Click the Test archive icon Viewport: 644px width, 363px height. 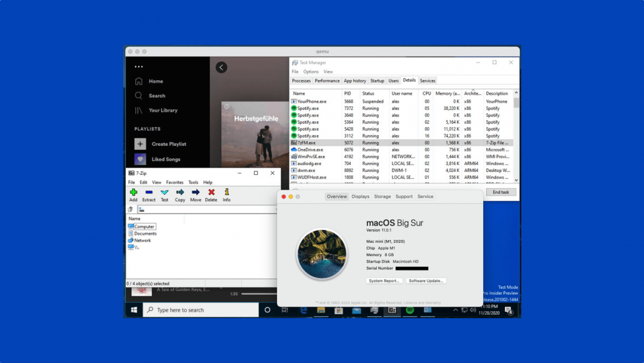pyautogui.click(x=165, y=192)
